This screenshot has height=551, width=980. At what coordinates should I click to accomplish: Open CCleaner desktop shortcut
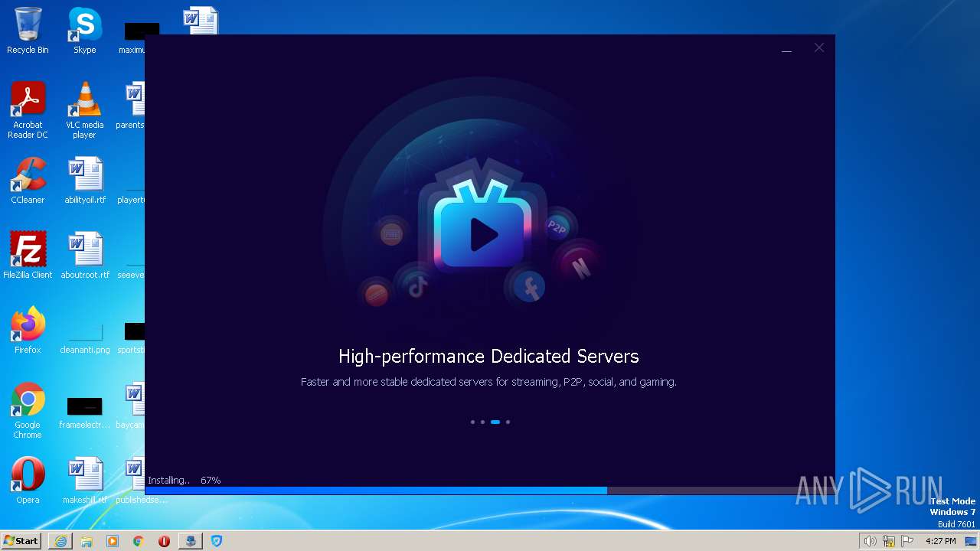(x=28, y=181)
